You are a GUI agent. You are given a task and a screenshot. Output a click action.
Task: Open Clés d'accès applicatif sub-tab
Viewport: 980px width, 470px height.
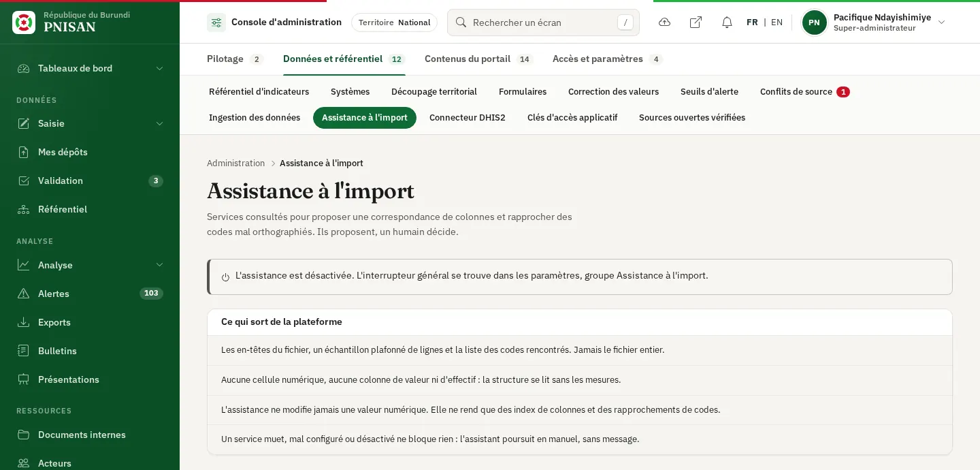click(572, 118)
